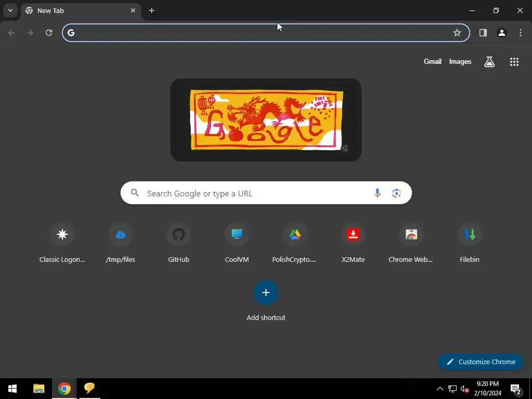Image resolution: width=532 pixels, height=399 pixels.
Task: Open the Classic Logon shortcut
Action: (x=62, y=243)
